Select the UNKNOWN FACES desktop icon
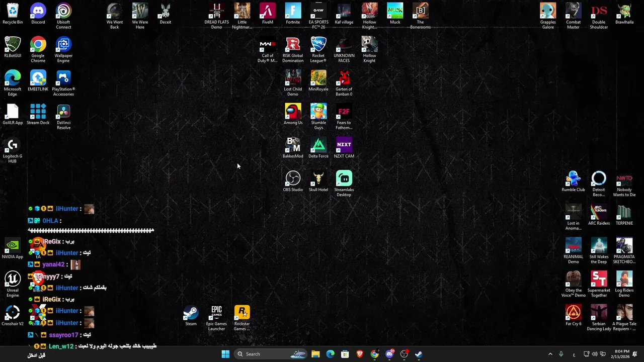The width and height of the screenshot is (644, 362). point(344,50)
